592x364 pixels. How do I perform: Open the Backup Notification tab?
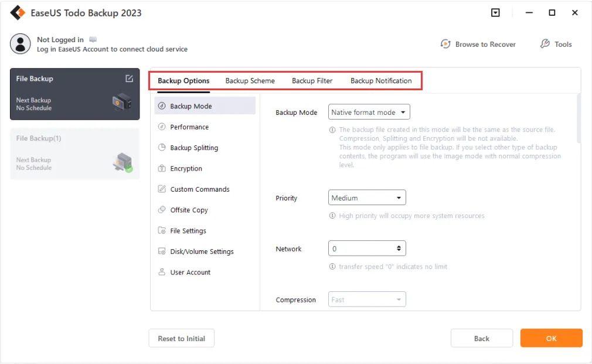click(381, 80)
